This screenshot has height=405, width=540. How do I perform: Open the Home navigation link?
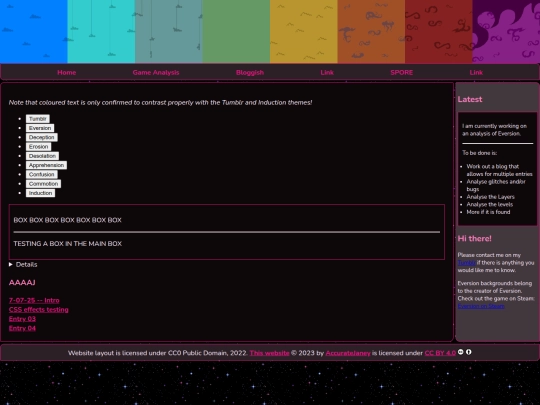(67, 72)
